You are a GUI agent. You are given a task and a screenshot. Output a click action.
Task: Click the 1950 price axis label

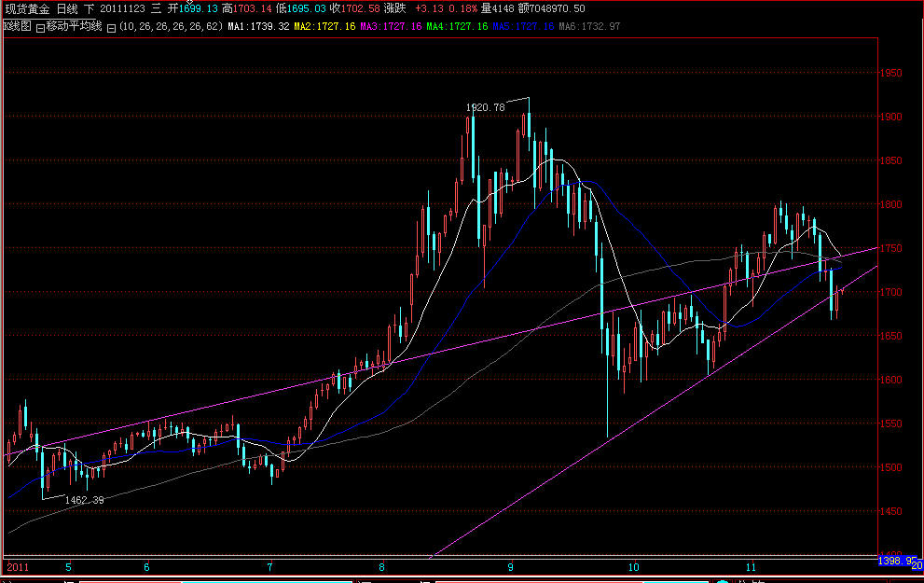coord(890,73)
